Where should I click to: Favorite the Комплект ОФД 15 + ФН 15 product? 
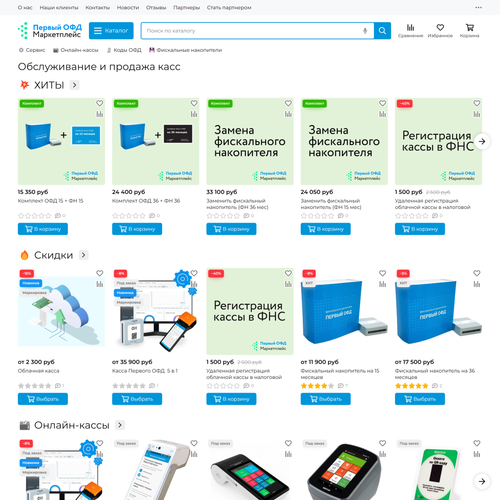coord(100,103)
